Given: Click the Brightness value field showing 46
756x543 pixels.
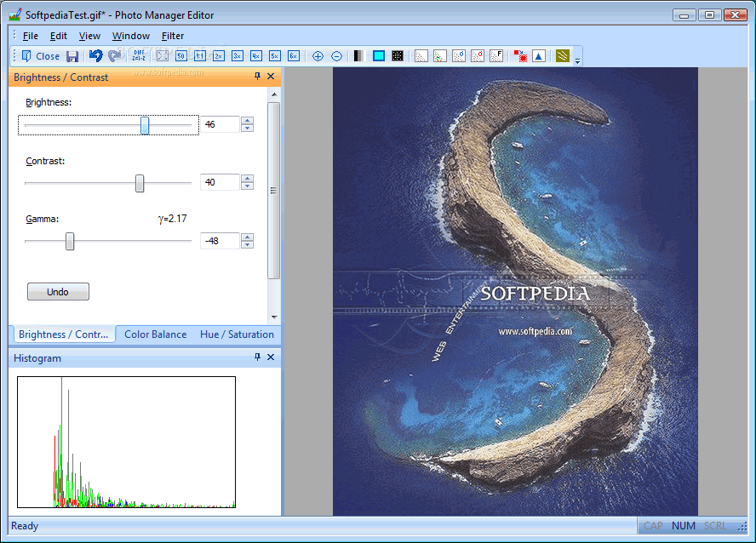Looking at the screenshot, I should pos(220,124).
